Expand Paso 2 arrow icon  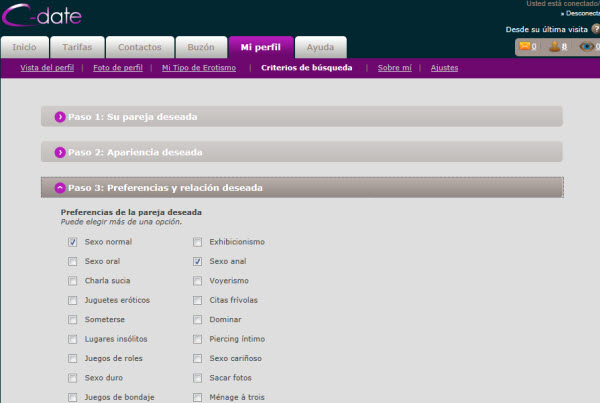coord(60,152)
